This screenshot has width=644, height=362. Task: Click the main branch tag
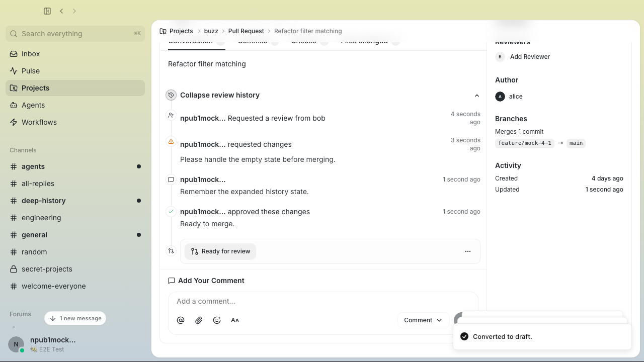pyautogui.click(x=576, y=143)
